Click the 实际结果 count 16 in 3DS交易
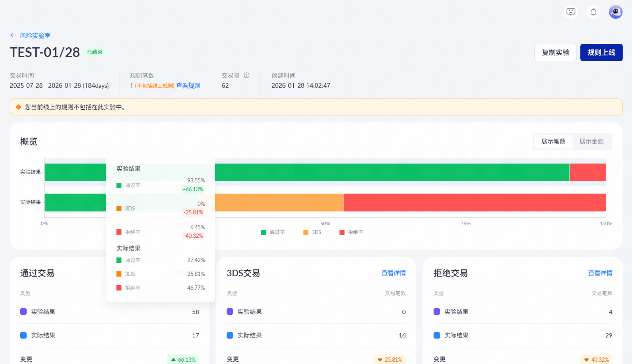 click(x=402, y=335)
